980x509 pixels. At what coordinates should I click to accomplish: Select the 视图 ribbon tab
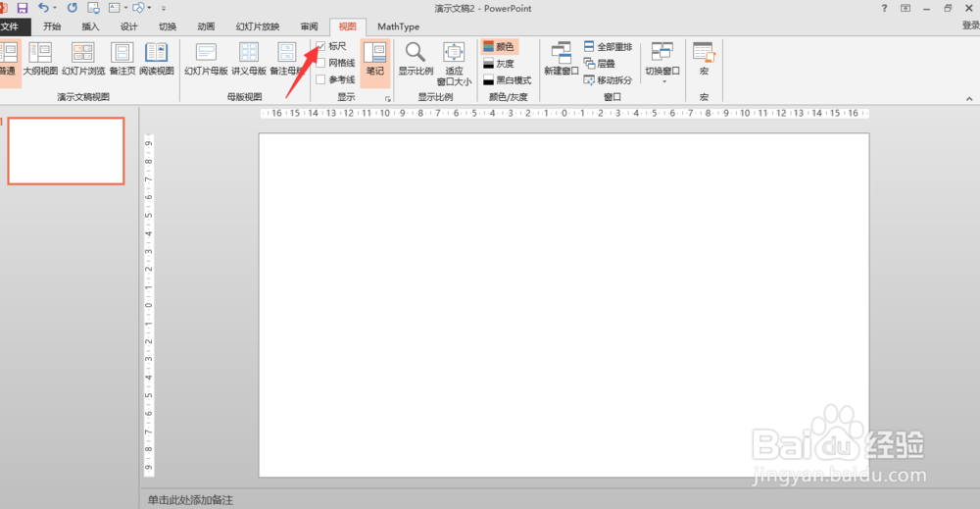pyautogui.click(x=348, y=26)
